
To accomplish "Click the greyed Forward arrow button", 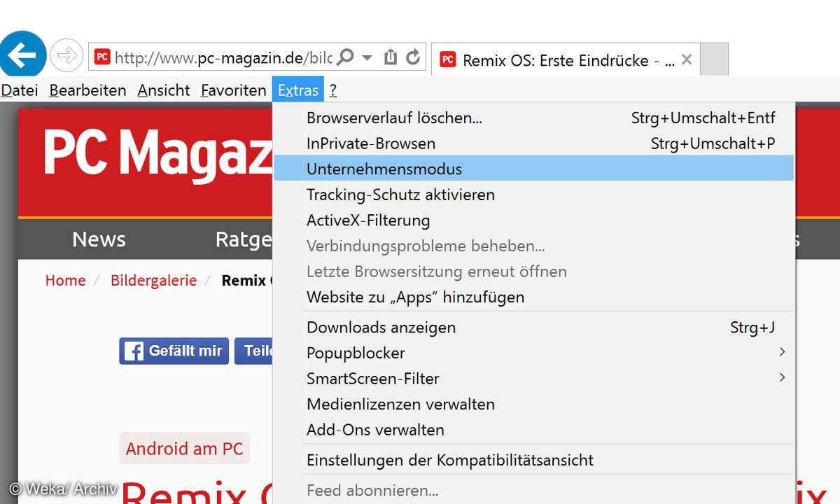I will click(x=66, y=55).
